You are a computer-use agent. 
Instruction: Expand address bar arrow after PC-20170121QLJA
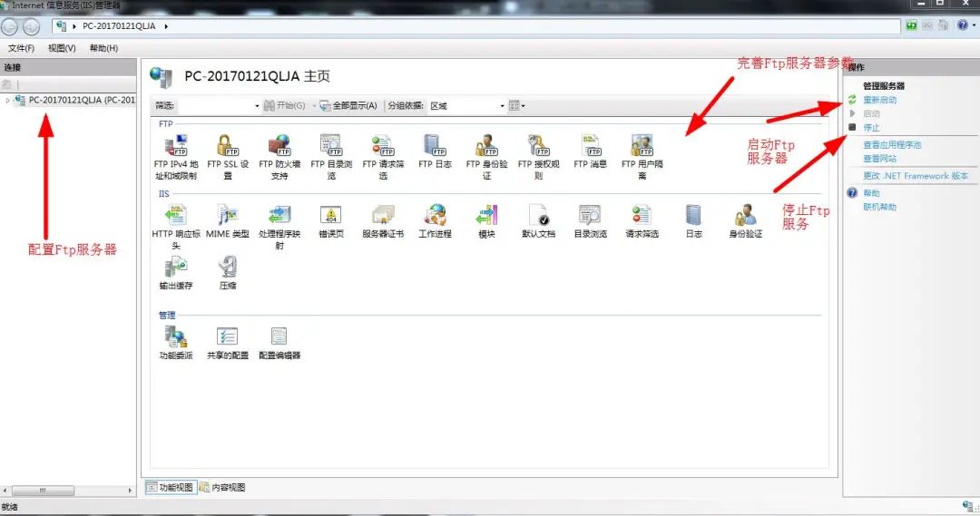166,26
